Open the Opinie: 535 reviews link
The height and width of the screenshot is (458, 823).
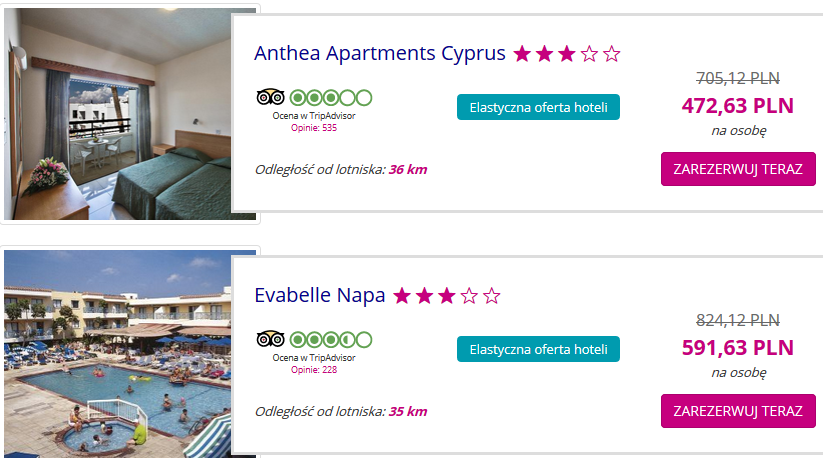[314, 127]
